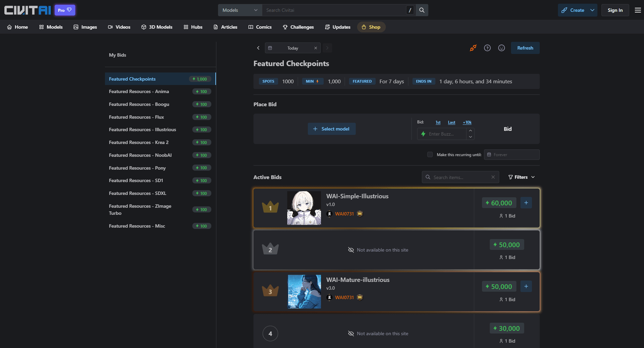Screen dimensions: 644x348
Task: Click the +10k bid shortcut link
Action: point(467,122)
